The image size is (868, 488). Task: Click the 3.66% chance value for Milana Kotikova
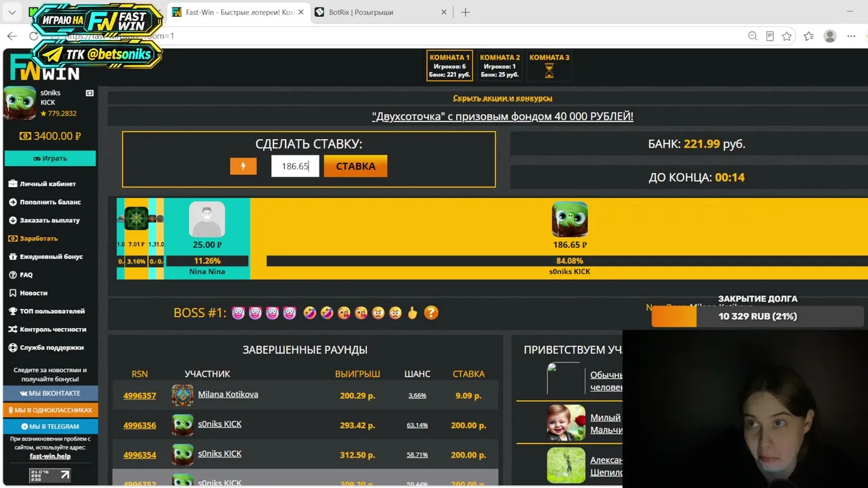click(x=417, y=395)
